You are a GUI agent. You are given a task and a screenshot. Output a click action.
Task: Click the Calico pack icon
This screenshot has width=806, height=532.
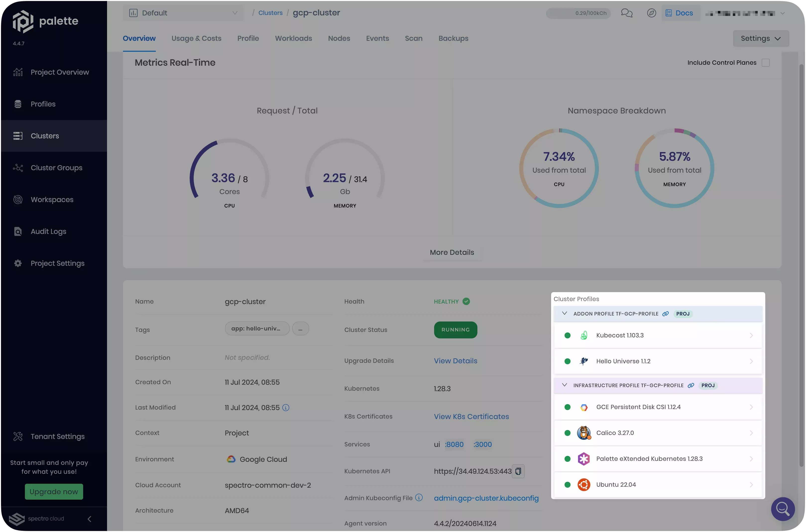(x=584, y=433)
